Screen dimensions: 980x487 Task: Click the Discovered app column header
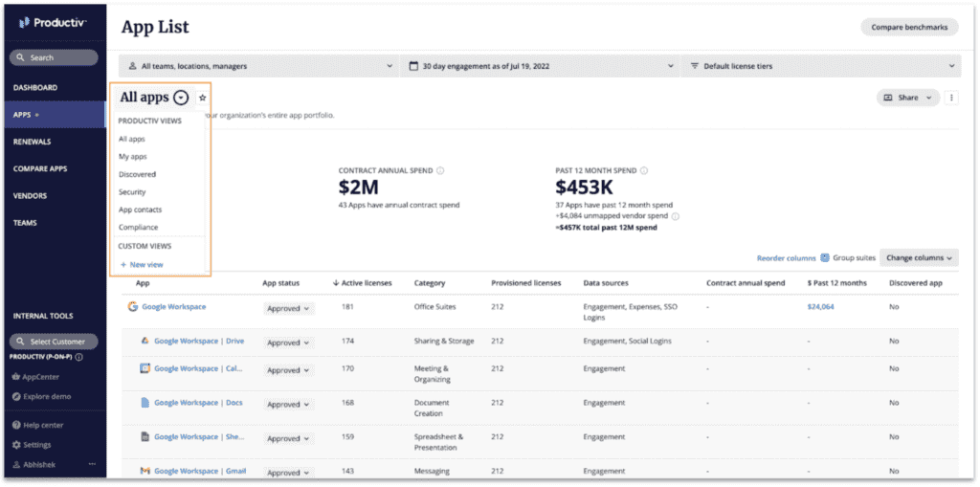click(x=915, y=283)
